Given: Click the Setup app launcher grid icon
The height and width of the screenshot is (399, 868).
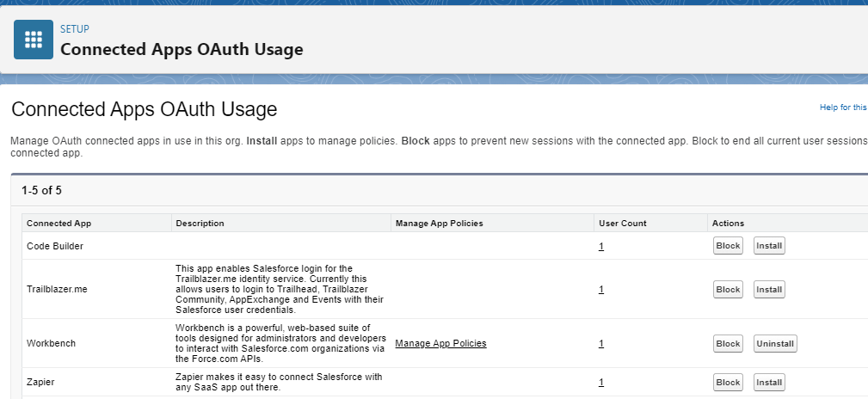Looking at the screenshot, I should (x=34, y=40).
